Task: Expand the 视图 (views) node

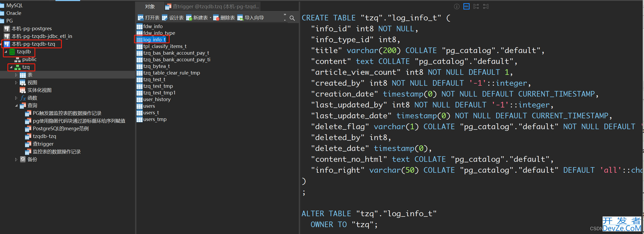Action: pyautogui.click(x=16, y=83)
